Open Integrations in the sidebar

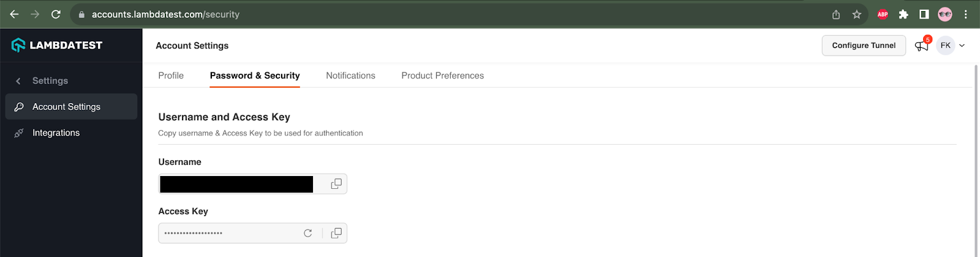(56, 132)
